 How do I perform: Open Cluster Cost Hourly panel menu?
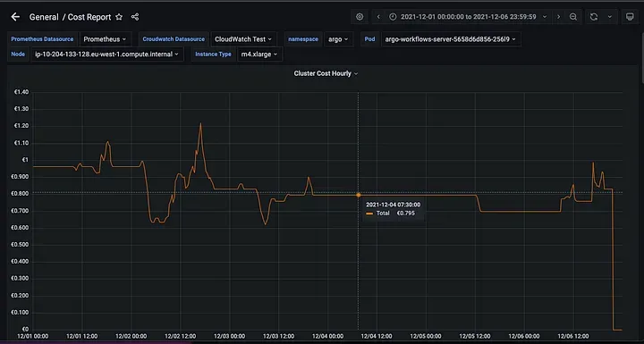pos(326,73)
